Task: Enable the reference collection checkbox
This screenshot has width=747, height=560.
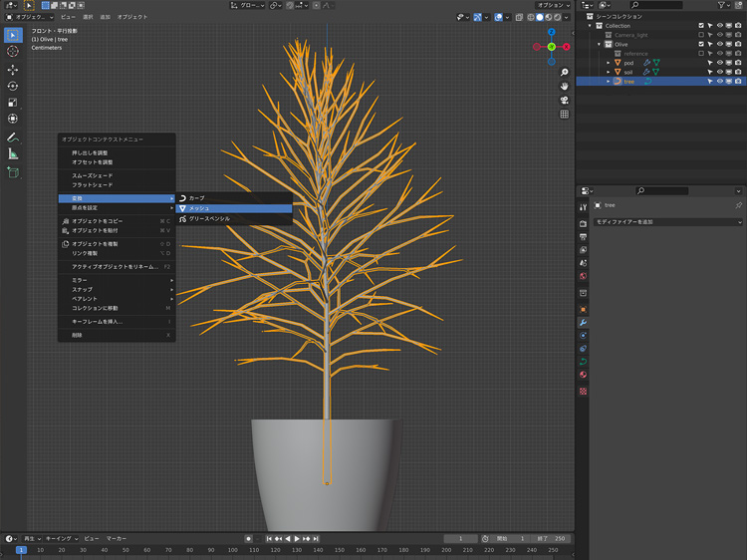Action: pyautogui.click(x=701, y=53)
